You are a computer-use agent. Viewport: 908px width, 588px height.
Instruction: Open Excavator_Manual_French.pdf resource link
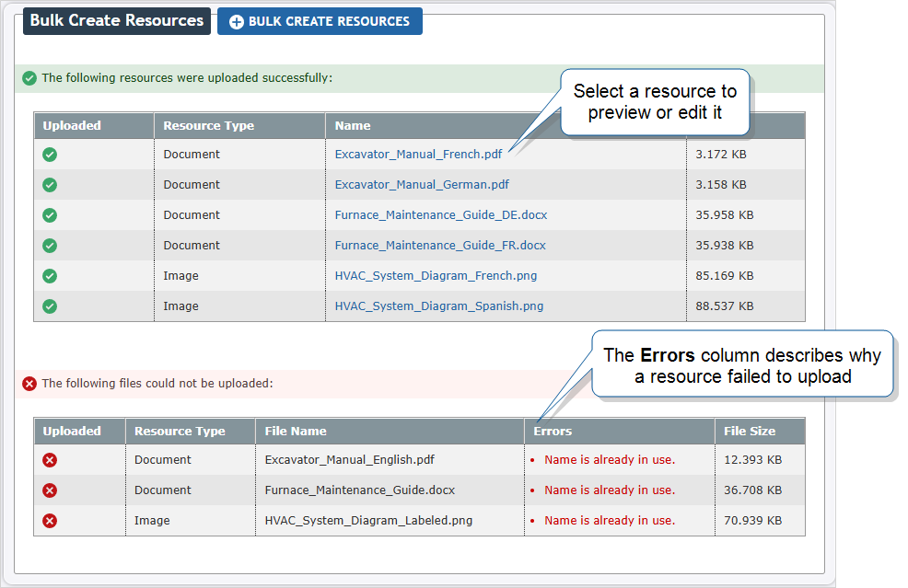coord(418,155)
